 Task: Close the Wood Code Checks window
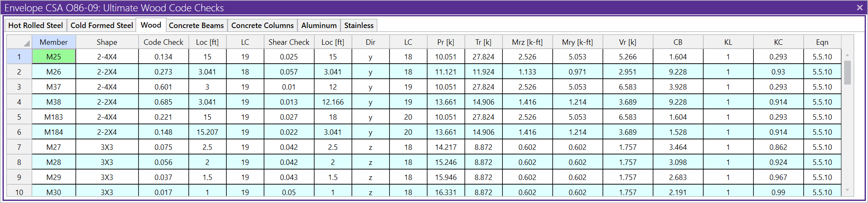pyautogui.click(x=860, y=8)
